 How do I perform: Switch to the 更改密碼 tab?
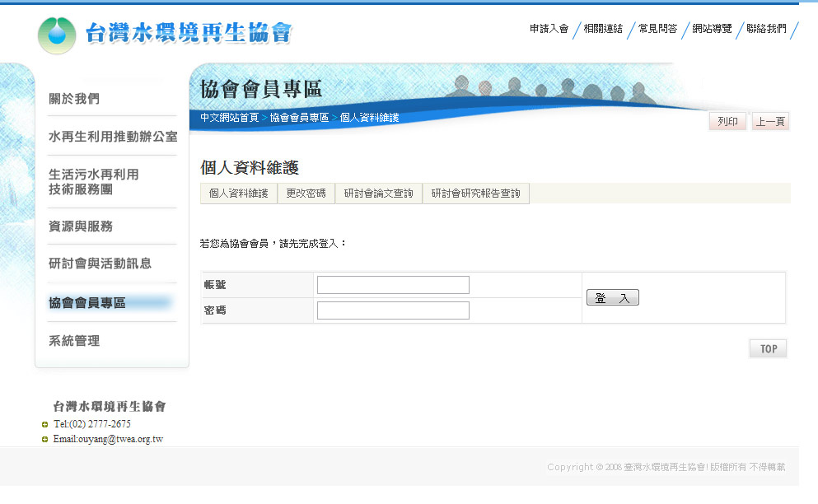(x=306, y=194)
